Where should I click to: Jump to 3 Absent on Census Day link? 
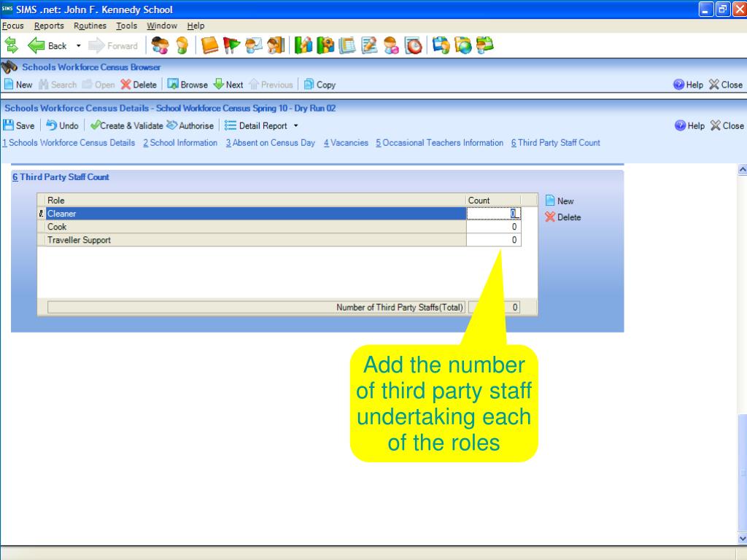(270, 143)
